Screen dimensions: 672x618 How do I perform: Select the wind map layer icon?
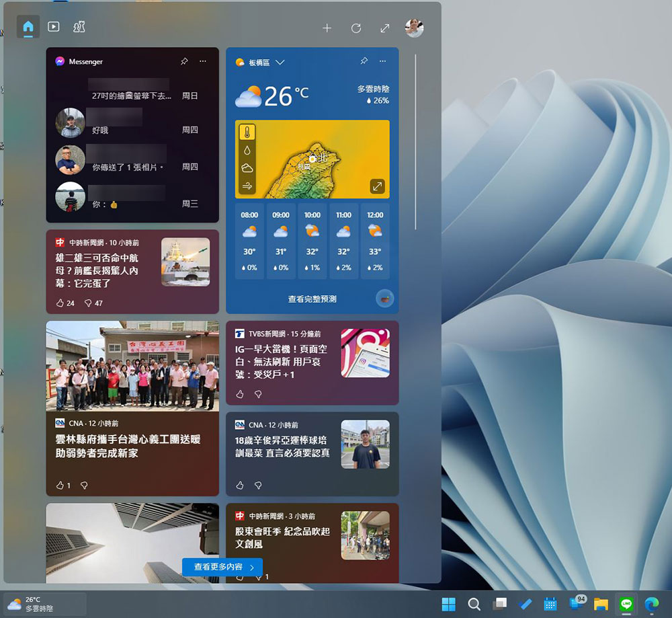[x=247, y=186]
